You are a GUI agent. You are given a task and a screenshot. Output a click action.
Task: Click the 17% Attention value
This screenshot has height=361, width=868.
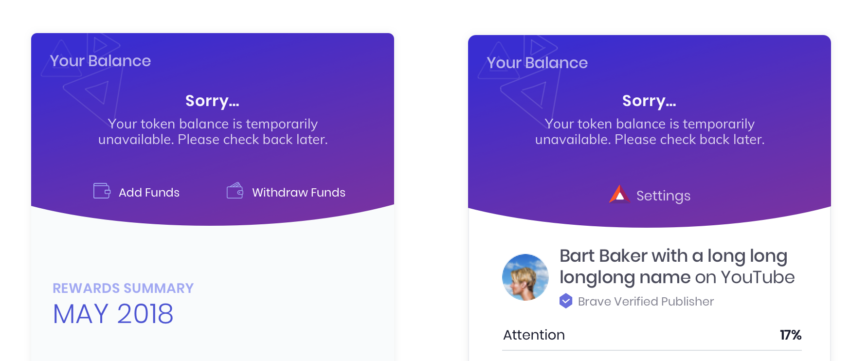[790, 335]
